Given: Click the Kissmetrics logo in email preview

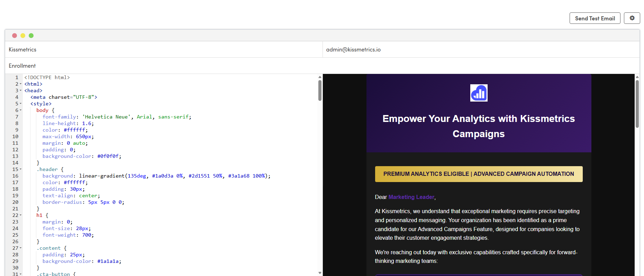Looking at the screenshot, I should (479, 93).
